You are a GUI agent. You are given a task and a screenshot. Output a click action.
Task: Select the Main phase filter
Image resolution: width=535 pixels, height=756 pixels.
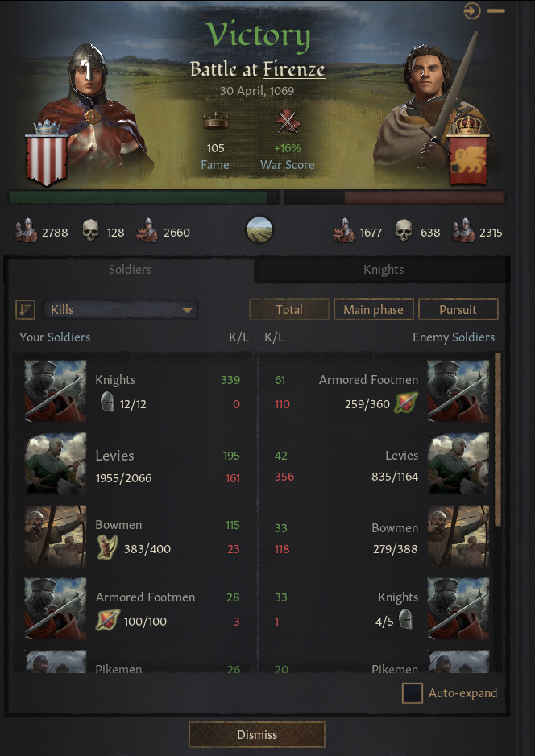[x=373, y=309]
